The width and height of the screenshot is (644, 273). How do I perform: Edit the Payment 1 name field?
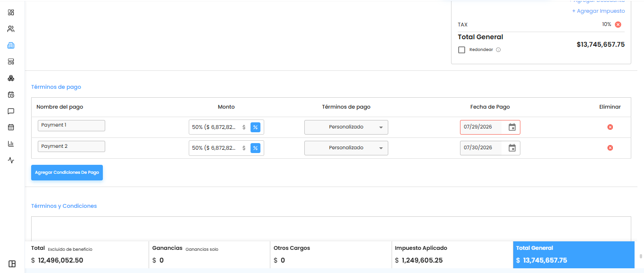point(71,126)
